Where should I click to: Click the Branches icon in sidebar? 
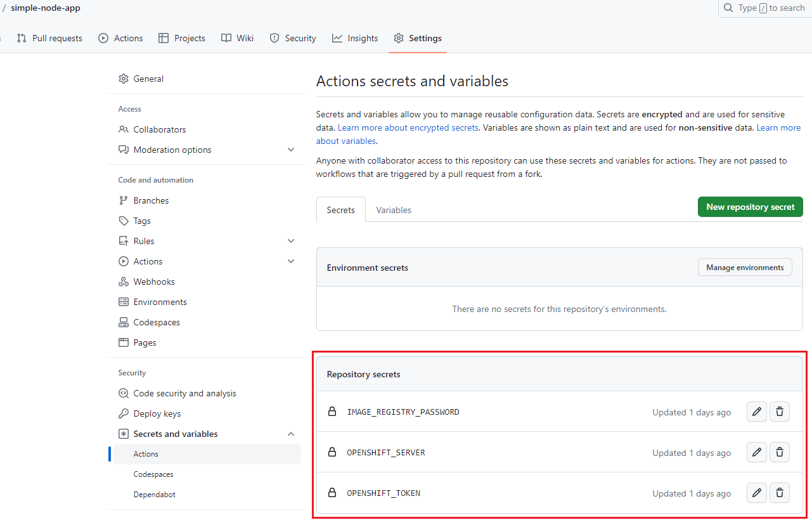pos(124,200)
